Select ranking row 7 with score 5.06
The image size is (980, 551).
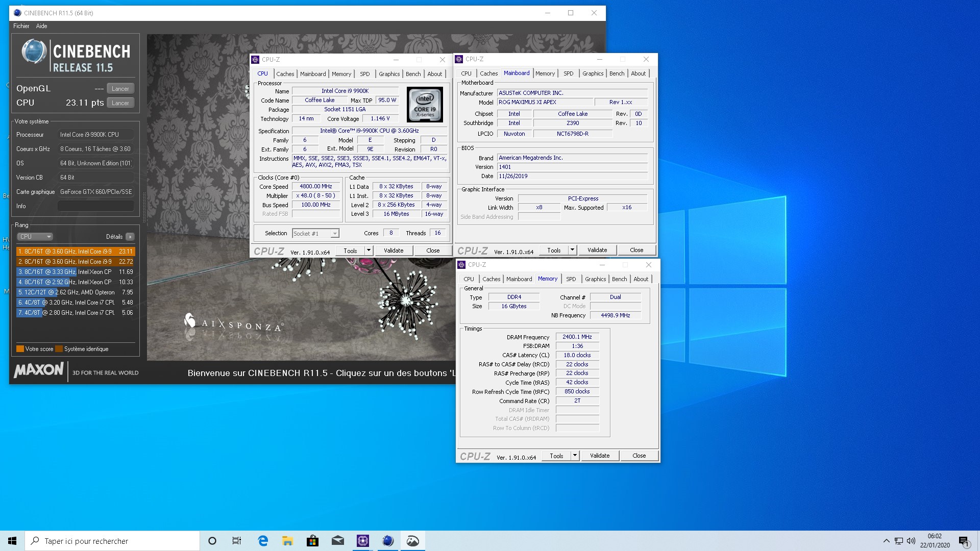[76, 313]
